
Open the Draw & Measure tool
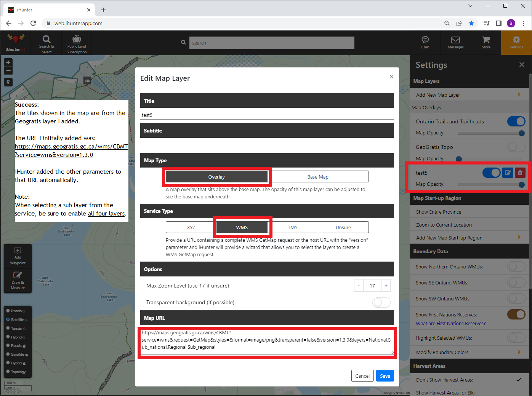18,281
